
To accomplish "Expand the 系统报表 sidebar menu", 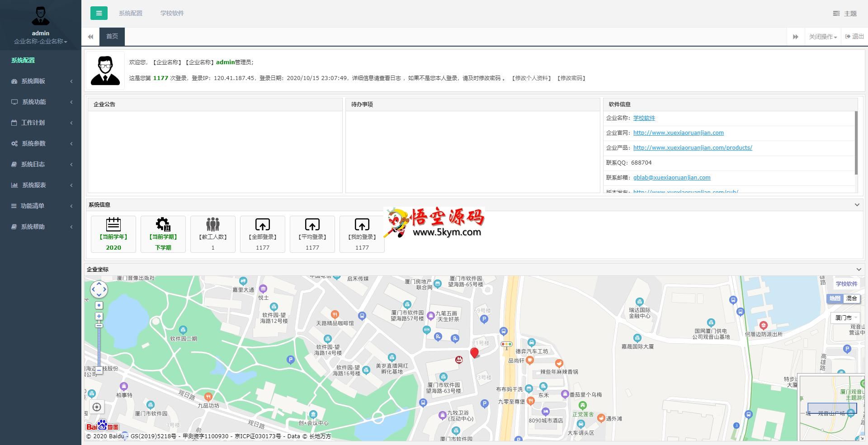I will pos(41,185).
